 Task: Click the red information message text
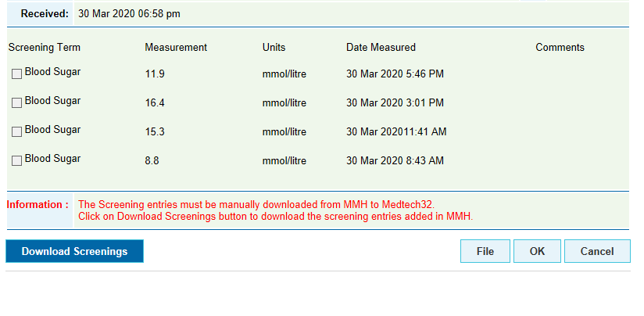276,210
